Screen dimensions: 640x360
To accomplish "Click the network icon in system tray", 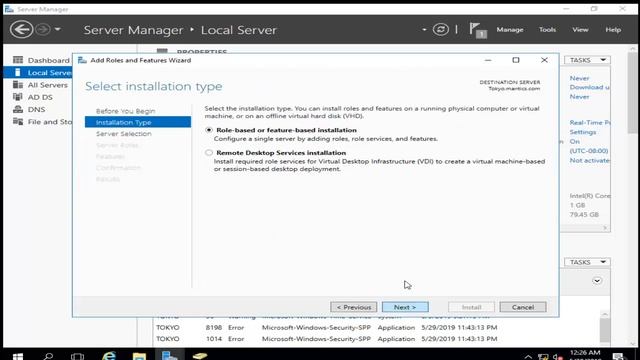I will tap(543, 356).
